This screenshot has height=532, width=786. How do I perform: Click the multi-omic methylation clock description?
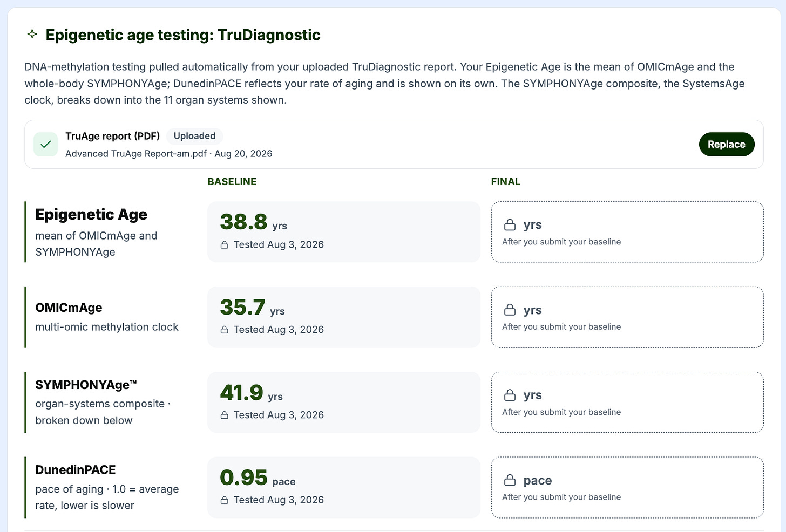click(x=107, y=327)
